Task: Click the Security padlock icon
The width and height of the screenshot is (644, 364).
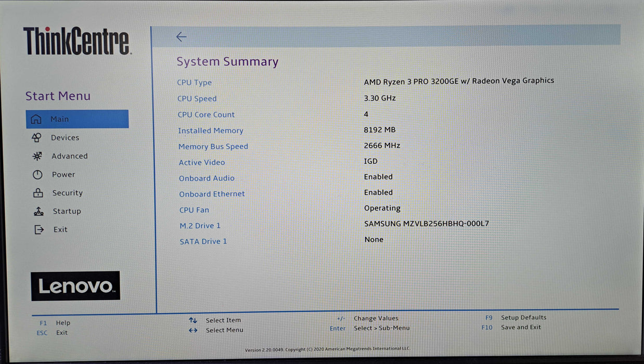Action: pos(38,193)
